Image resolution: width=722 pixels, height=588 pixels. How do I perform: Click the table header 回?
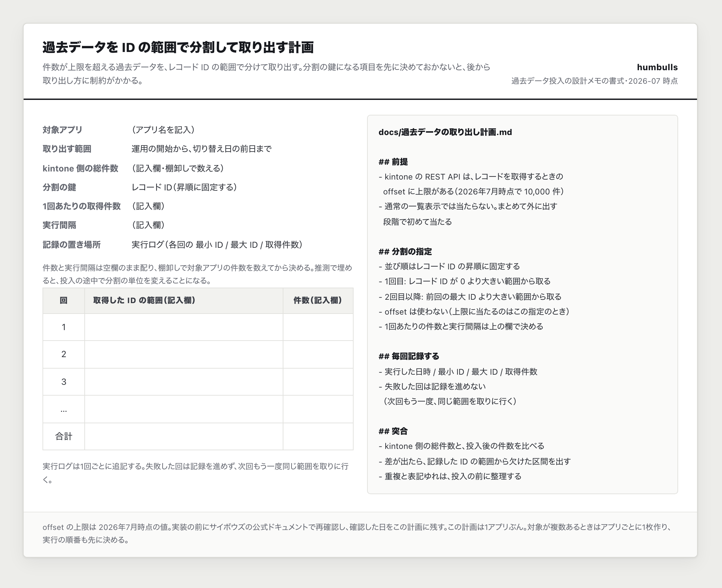click(x=64, y=300)
